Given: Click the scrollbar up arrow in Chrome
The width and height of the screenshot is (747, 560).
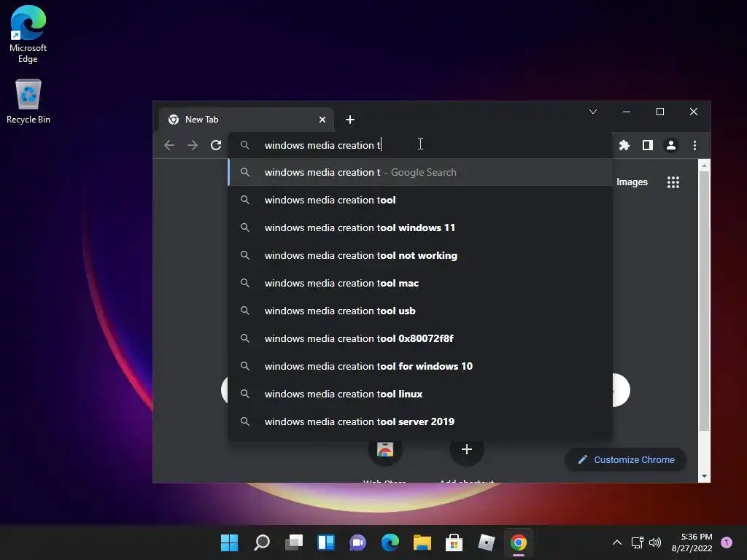Looking at the screenshot, I should pyautogui.click(x=704, y=166).
